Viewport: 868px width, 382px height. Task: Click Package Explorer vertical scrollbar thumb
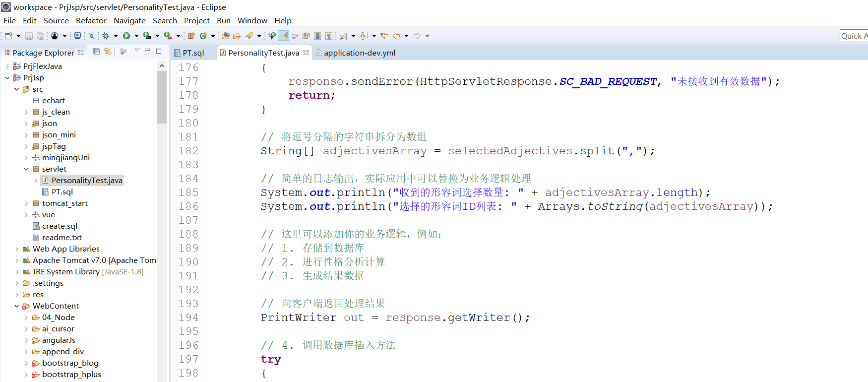click(x=162, y=97)
